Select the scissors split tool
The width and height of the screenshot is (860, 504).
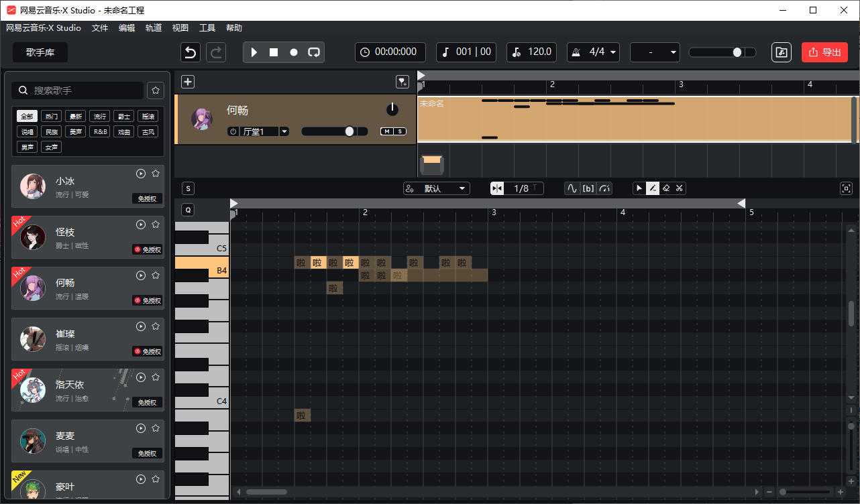(680, 188)
